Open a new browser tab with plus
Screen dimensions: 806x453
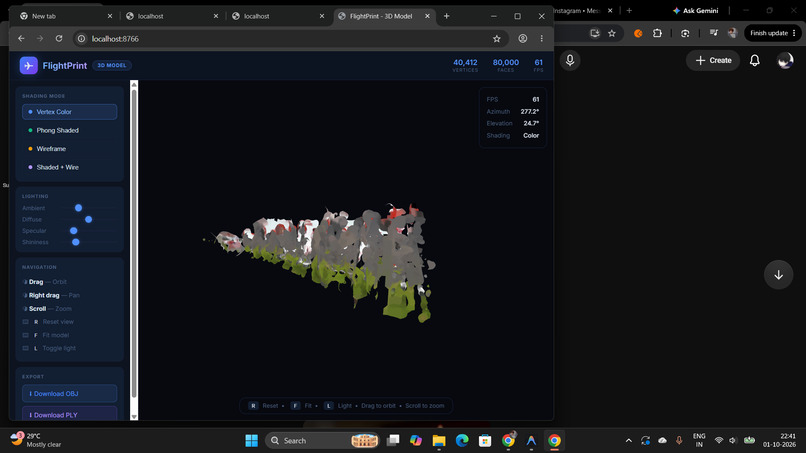tap(446, 16)
